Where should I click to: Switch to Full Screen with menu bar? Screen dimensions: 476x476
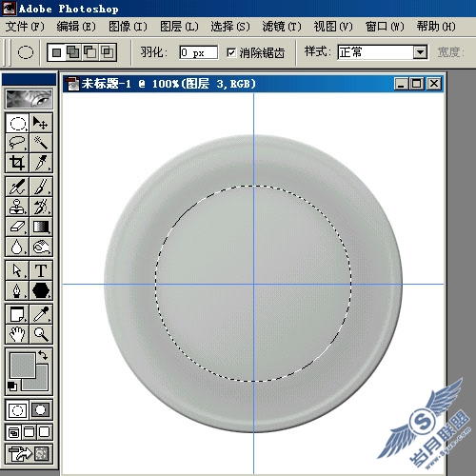pos(29,432)
